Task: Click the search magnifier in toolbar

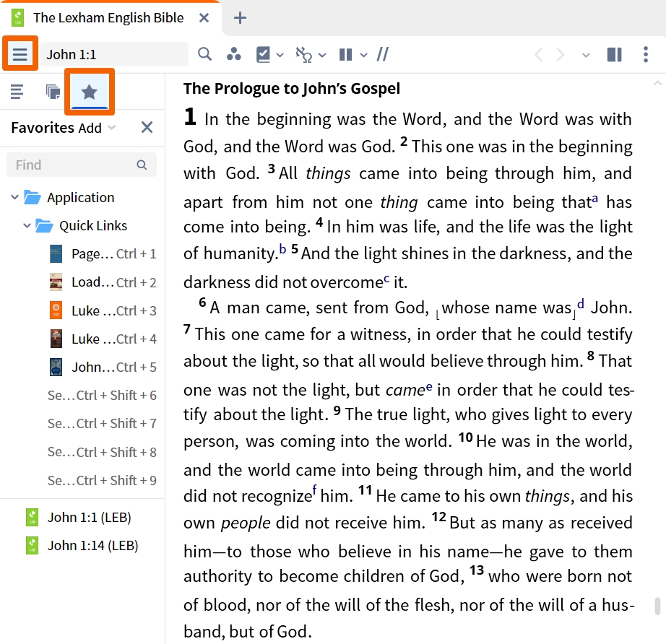Action: (x=204, y=54)
